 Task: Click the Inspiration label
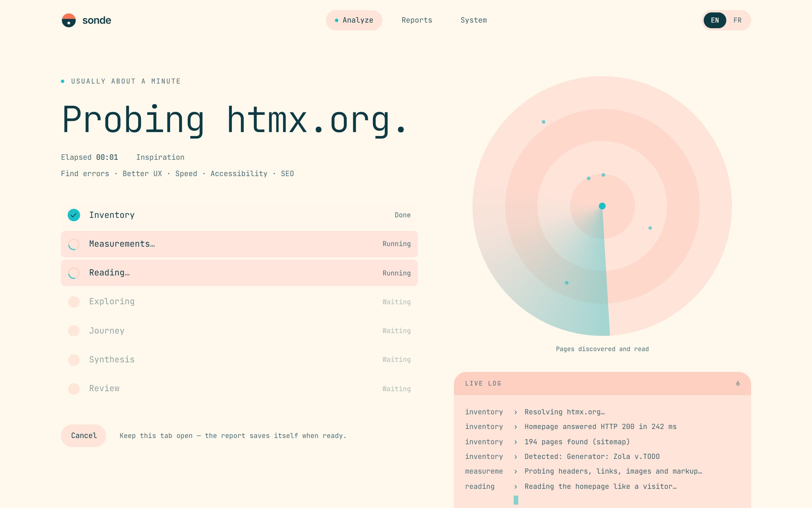pos(160,157)
